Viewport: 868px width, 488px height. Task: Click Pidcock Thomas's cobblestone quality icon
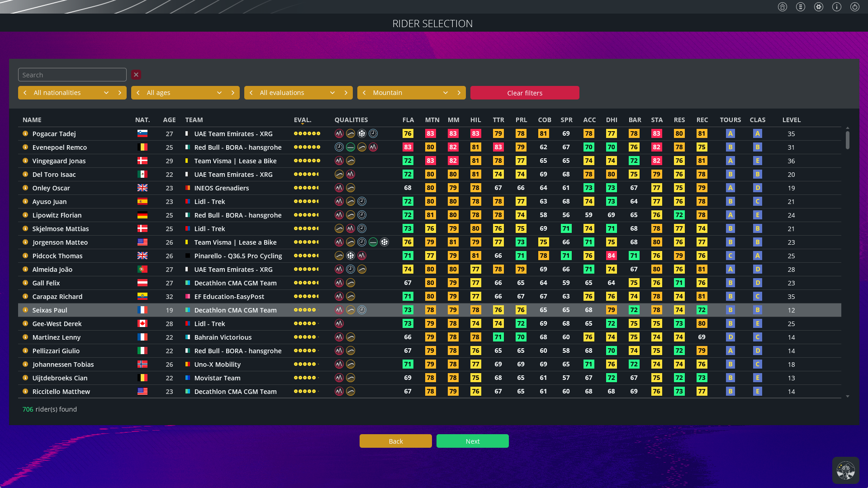coord(351,256)
